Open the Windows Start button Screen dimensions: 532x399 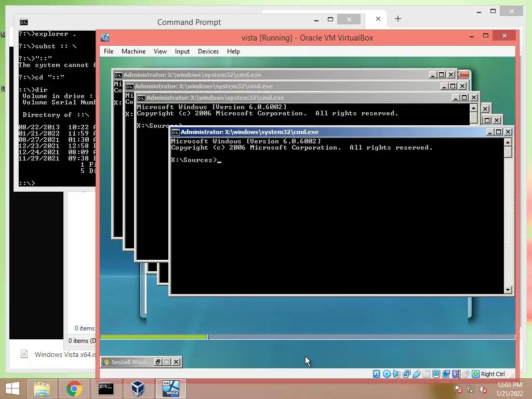(x=12, y=389)
